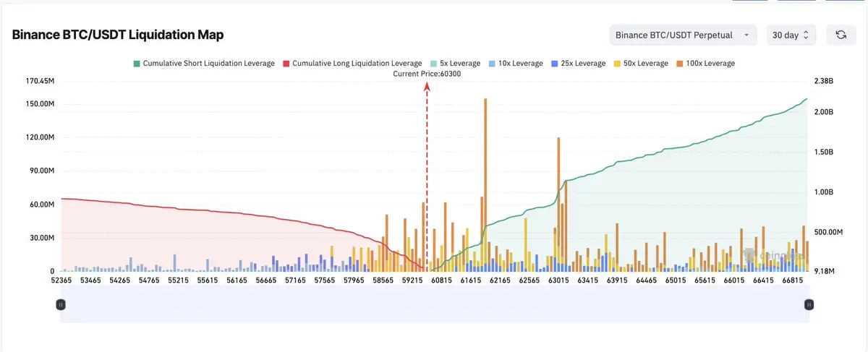Click the 1.50B right axis label

point(823,153)
